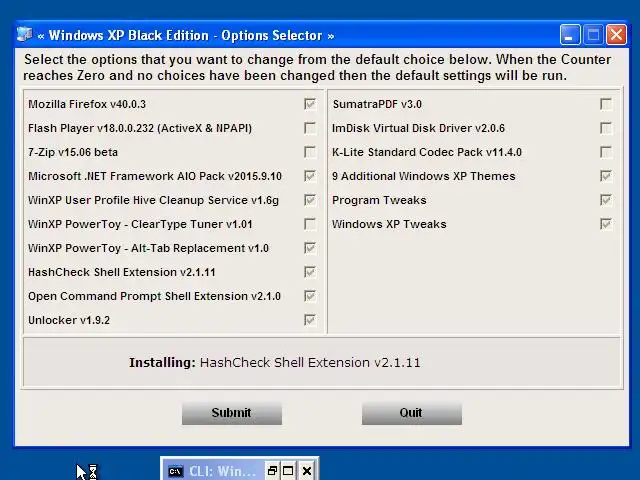Click the 'WinXP User Profile Hive Cleanup' label
Image resolution: width=640 pixels, height=480 pixels.
(153, 200)
